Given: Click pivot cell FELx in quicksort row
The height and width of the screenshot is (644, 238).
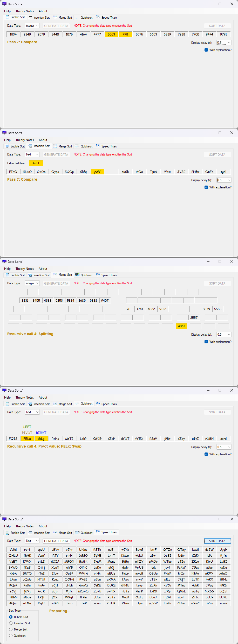Looking at the screenshot, I should (27, 438).
